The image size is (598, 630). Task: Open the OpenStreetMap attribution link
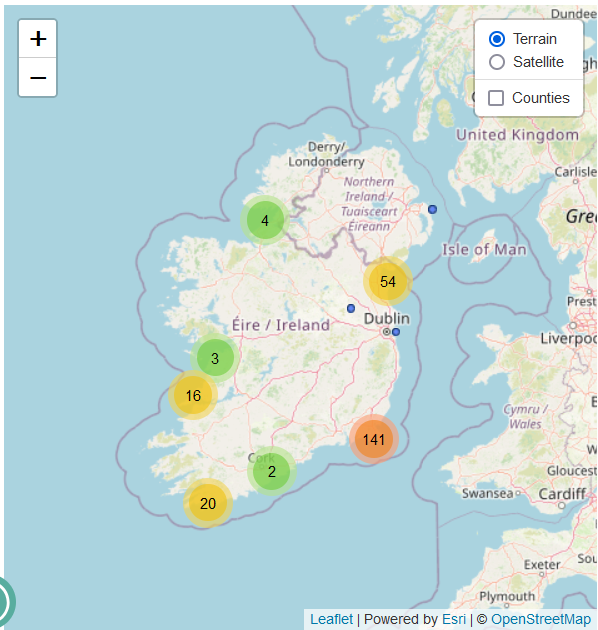point(541,619)
